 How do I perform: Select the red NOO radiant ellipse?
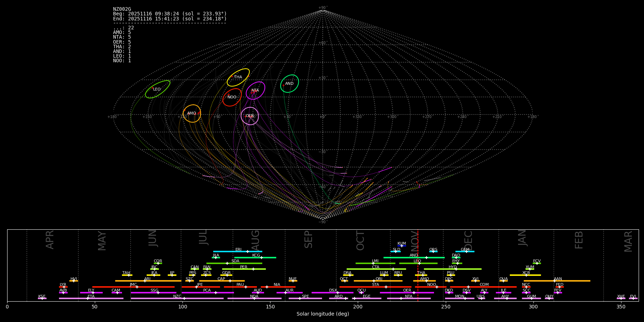[x=232, y=97]
